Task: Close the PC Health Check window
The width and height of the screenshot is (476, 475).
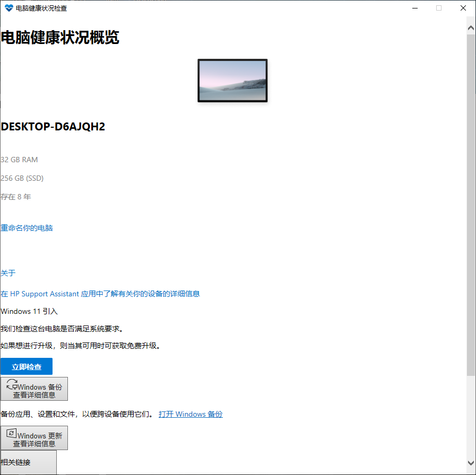Action: (463, 8)
